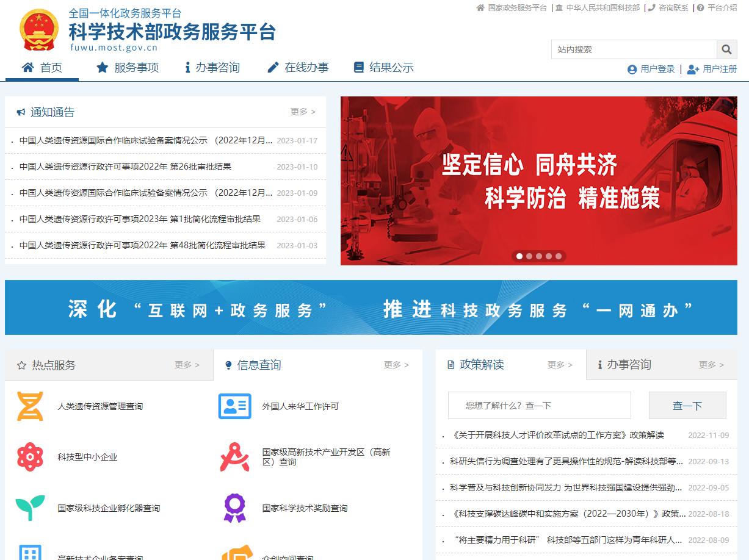The width and height of the screenshot is (749, 560).
Task: Open the 用户登录 link
Action: click(651, 69)
